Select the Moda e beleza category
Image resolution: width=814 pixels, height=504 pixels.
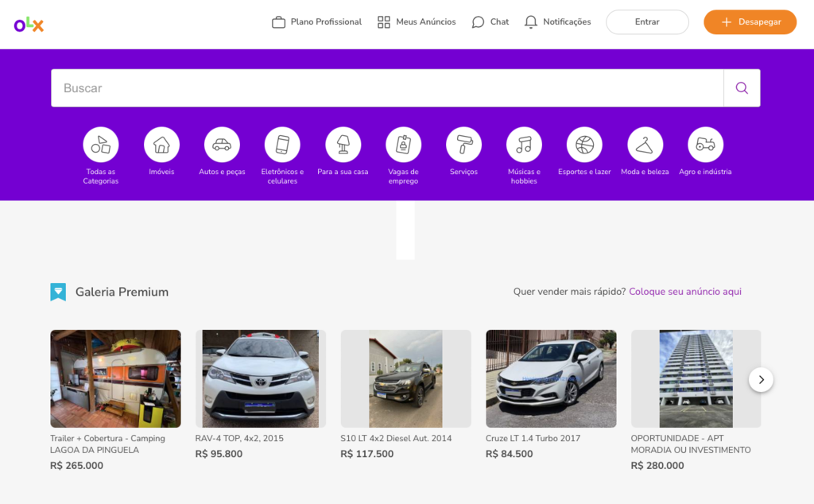click(x=645, y=145)
